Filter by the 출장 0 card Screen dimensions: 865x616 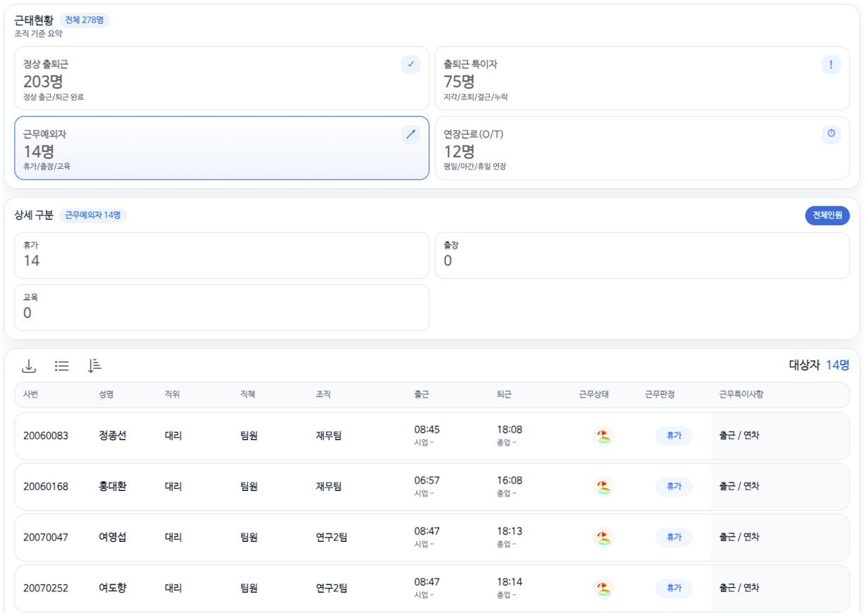coord(642,256)
